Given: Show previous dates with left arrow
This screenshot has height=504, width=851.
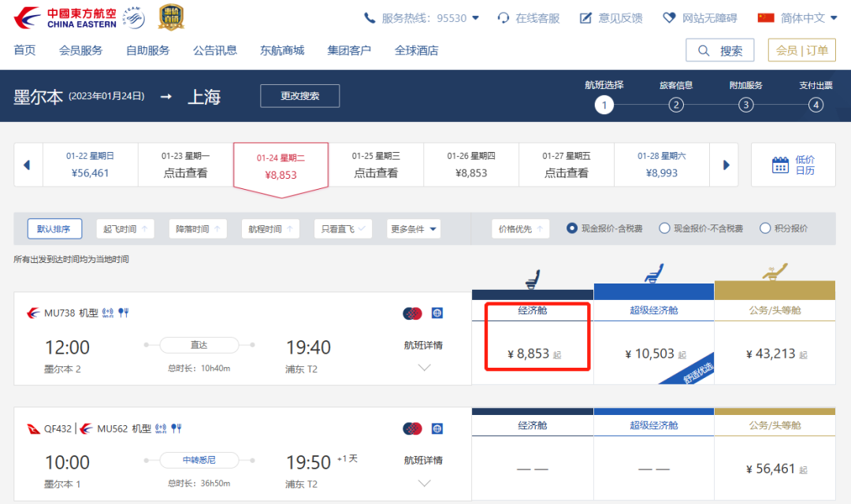Looking at the screenshot, I should [27, 165].
